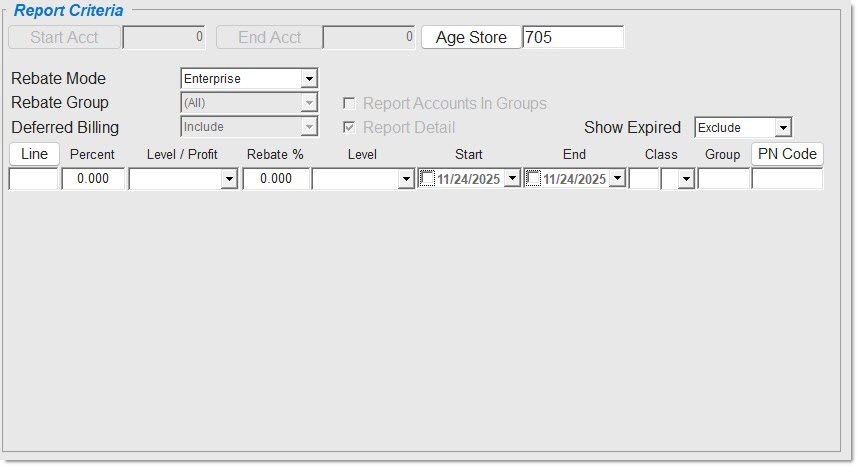Click the PN Code input field
This screenshot has width=857, height=466.
tap(787, 179)
